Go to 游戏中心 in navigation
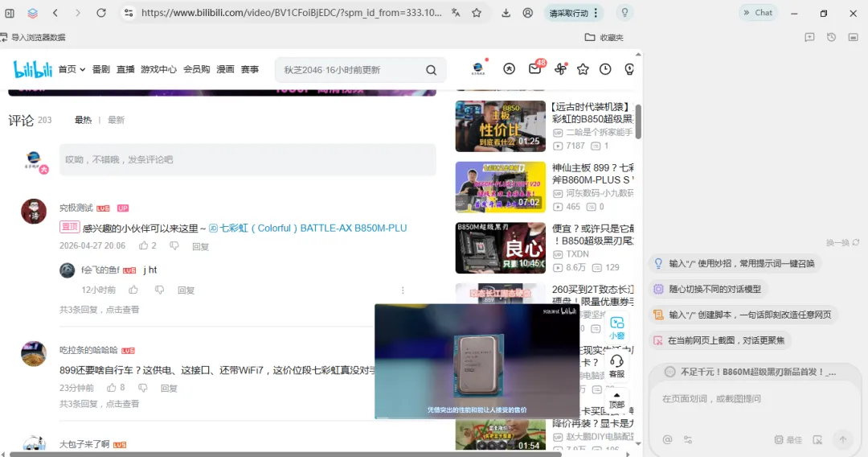 (x=158, y=69)
